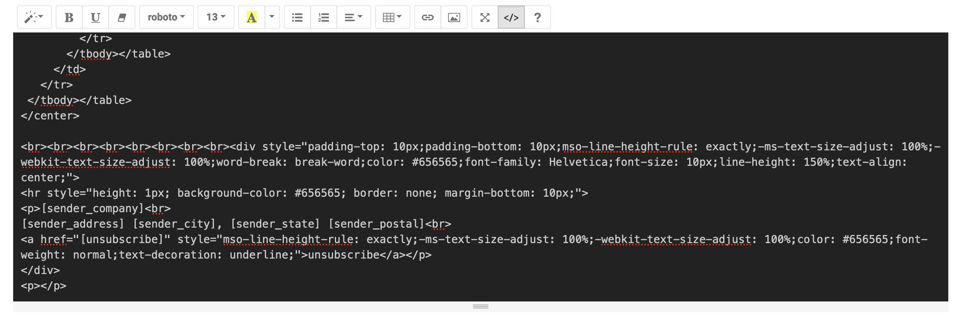Toggle underline formatting
The height and width of the screenshot is (320, 980).
(x=96, y=17)
